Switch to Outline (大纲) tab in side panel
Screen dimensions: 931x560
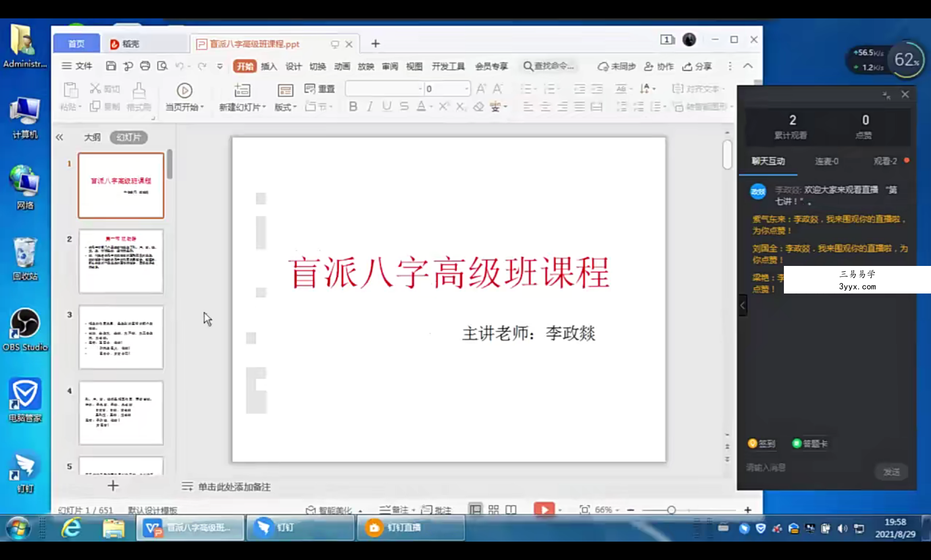click(x=92, y=137)
